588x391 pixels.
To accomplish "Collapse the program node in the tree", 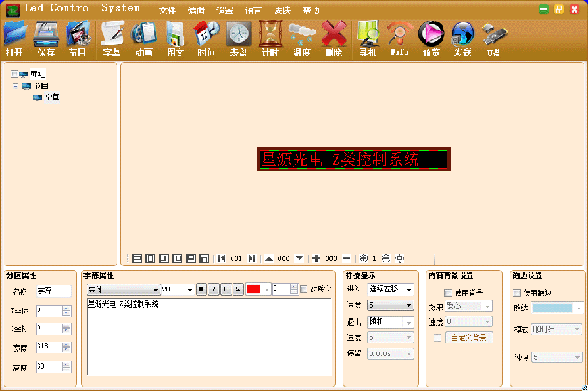I will tap(15, 86).
